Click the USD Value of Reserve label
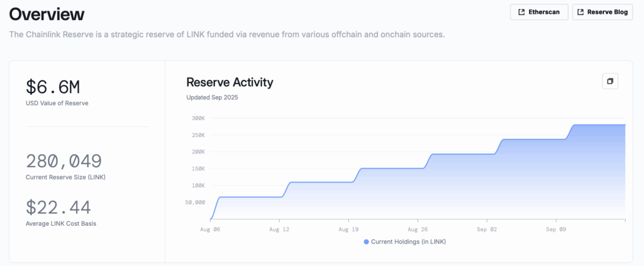644x266 pixels. pyautogui.click(x=57, y=103)
